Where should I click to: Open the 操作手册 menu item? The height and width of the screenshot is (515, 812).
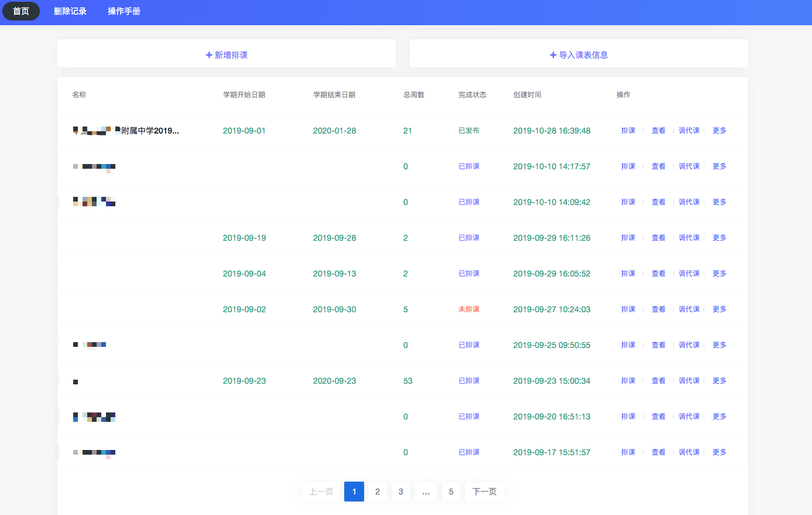pos(124,11)
